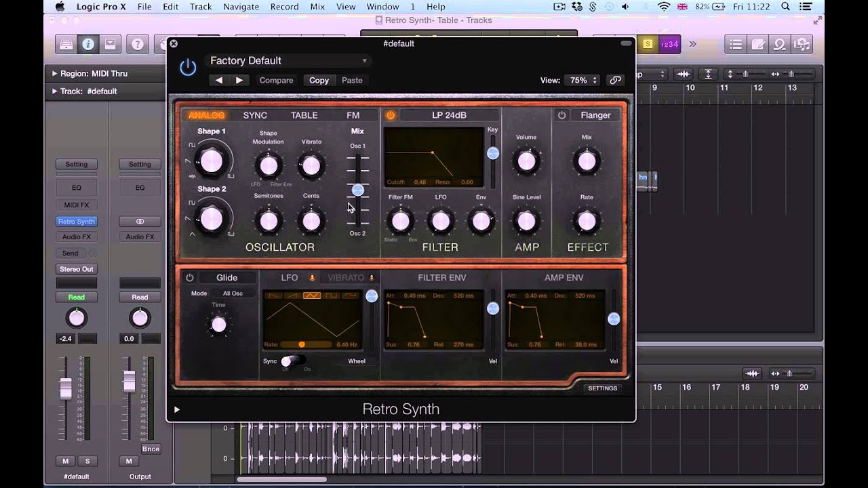Open the Wheel LFO source menu
This screenshot has height=488, width=868.
point(356,361)
